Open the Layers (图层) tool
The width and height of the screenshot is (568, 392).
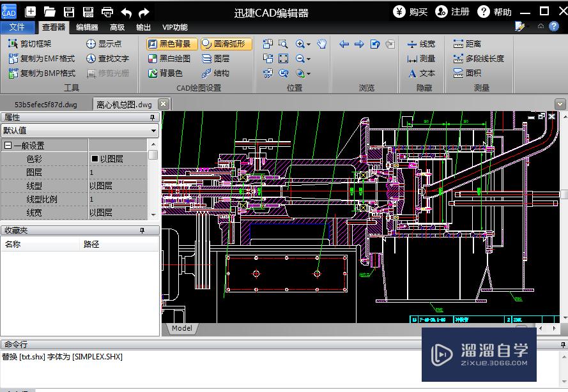(x=215, y=59)
